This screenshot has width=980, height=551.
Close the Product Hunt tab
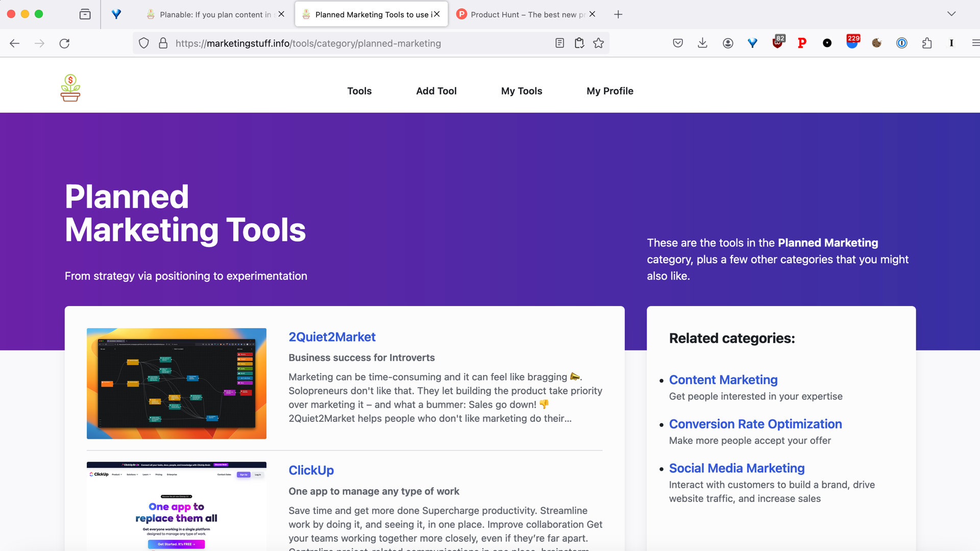tap(592, 14)
